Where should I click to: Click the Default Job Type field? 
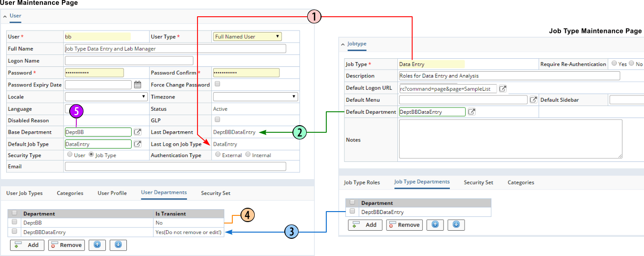98,144
